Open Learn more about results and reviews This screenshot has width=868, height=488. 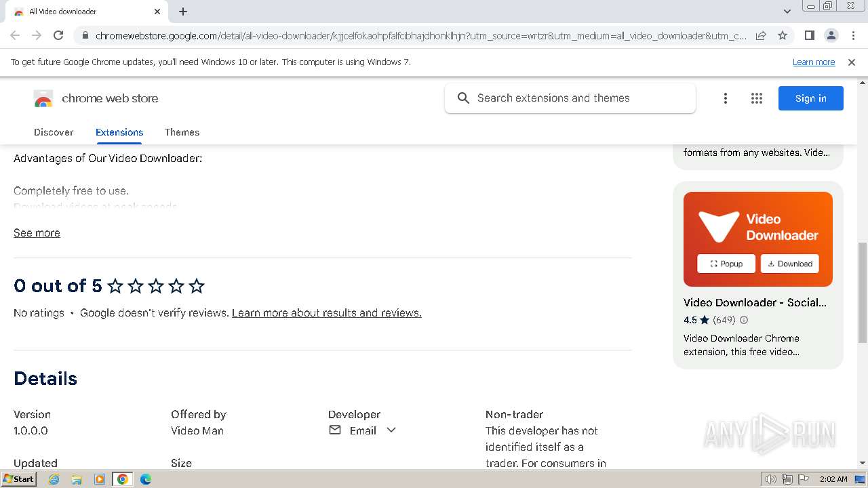[x=327, y=313]
